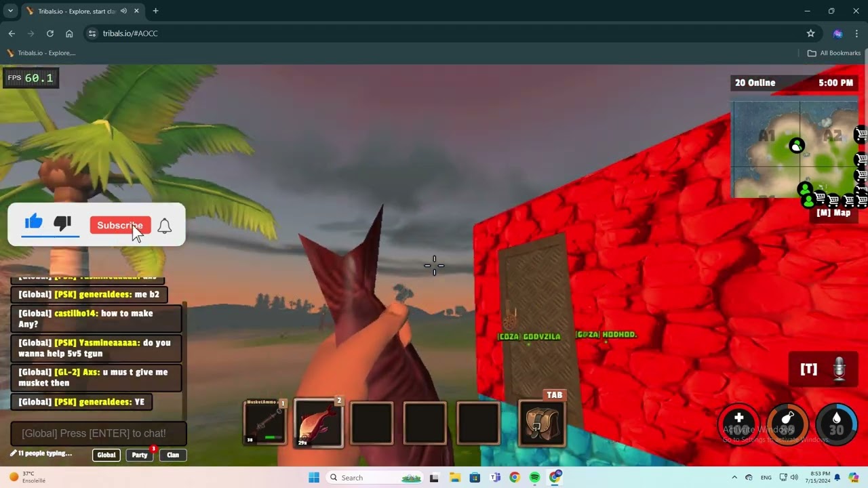The width and height of the screenshot is (868, 488).
Task: Open a new browser tab
Action: click(x=155, y=11)
